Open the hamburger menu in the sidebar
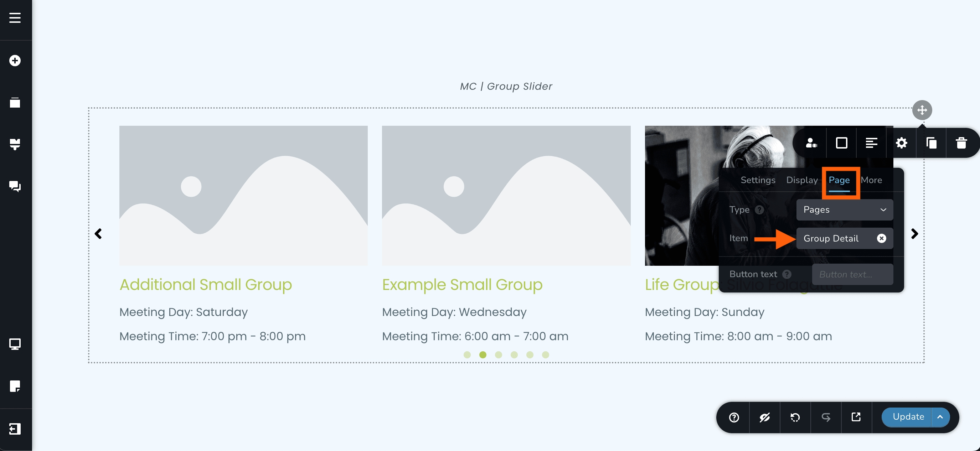 coord(15,18)
